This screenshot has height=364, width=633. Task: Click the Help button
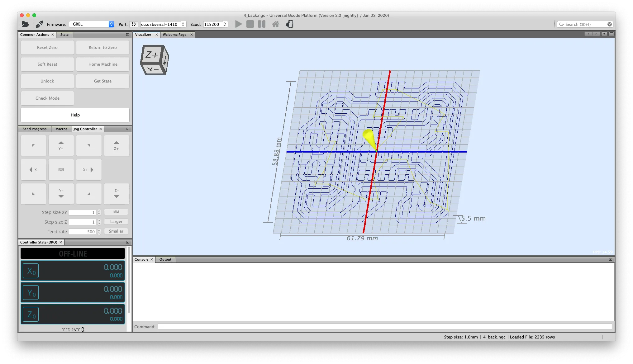click(x=75, y=115)
